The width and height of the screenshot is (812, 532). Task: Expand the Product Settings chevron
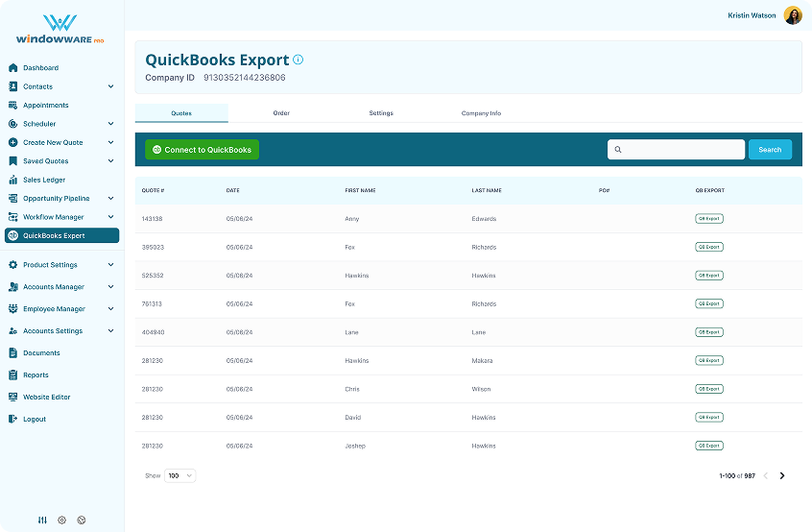pos(110,265)
